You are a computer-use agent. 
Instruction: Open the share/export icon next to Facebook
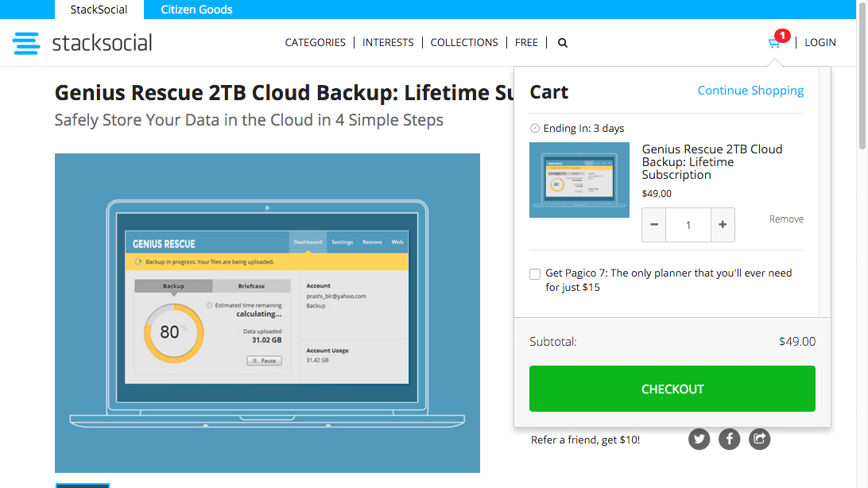point(759,439)
